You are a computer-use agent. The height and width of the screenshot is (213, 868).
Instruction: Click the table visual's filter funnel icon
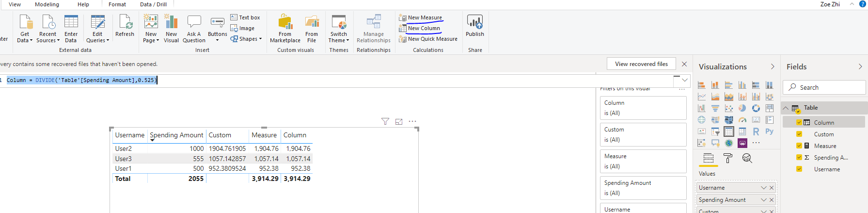click(385, 121)
